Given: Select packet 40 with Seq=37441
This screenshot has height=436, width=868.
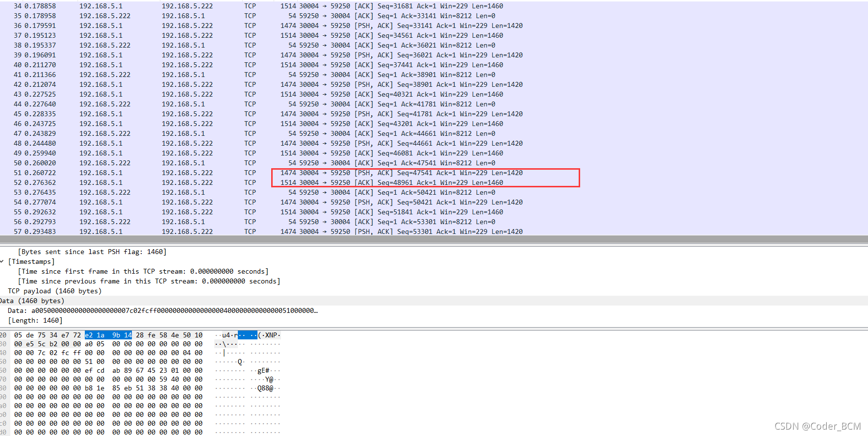Looking at the screenshot, I should tap(434, 65).
